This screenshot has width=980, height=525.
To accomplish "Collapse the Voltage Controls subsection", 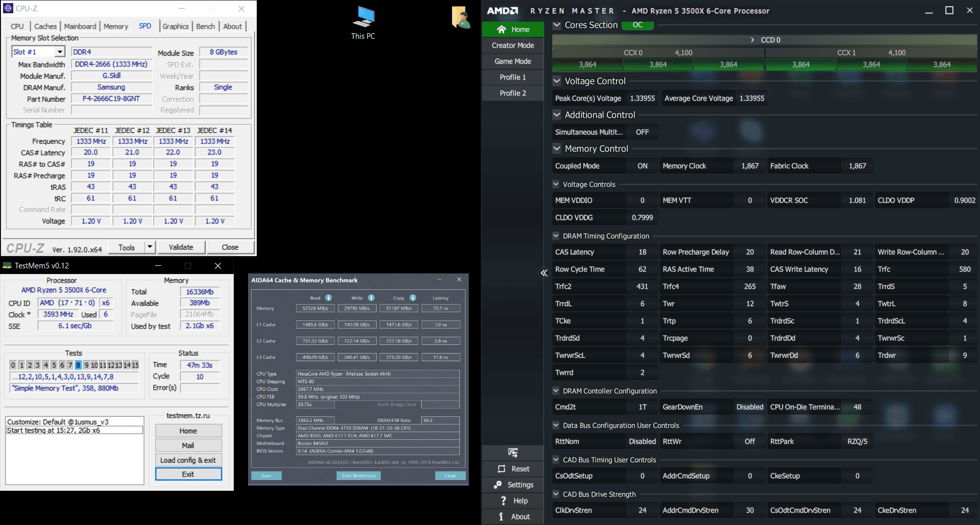I will (x=556, y=184).
